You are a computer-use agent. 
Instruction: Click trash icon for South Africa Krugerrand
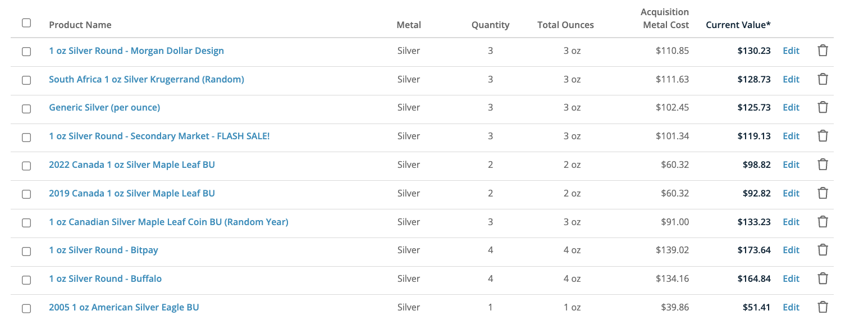click(823, 79)
